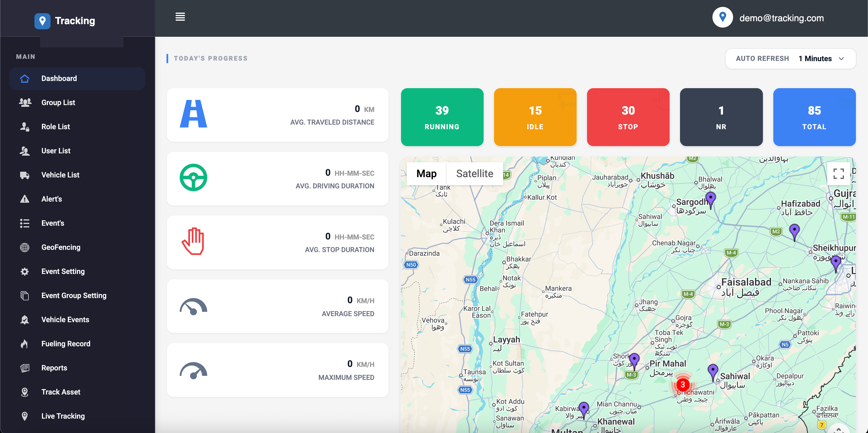Click the Event Setting gear icon
Image resolution: width=868 pixels, height=433 pixels.
[25, 272]
